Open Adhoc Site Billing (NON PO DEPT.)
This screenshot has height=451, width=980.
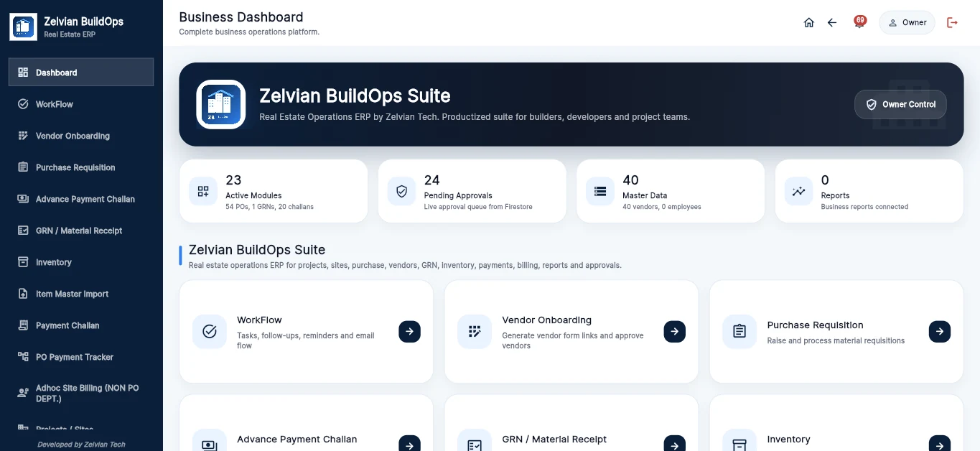[81, 393]
